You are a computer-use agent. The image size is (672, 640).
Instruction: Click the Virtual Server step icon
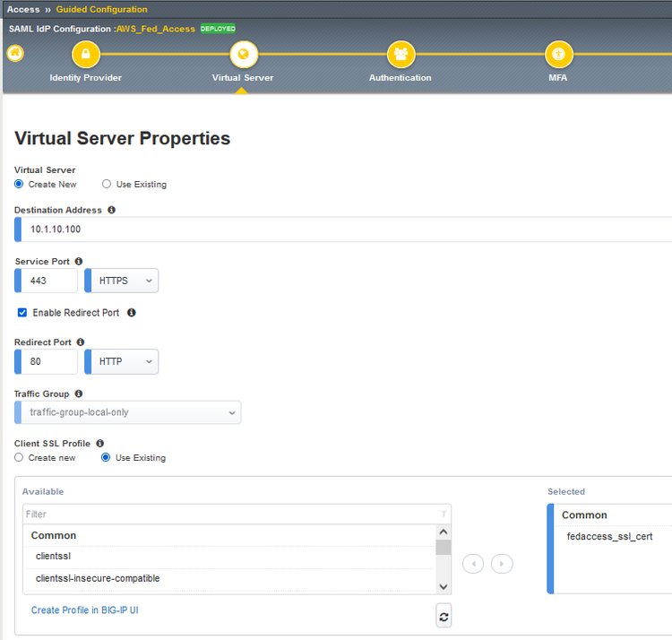[243, 55]
